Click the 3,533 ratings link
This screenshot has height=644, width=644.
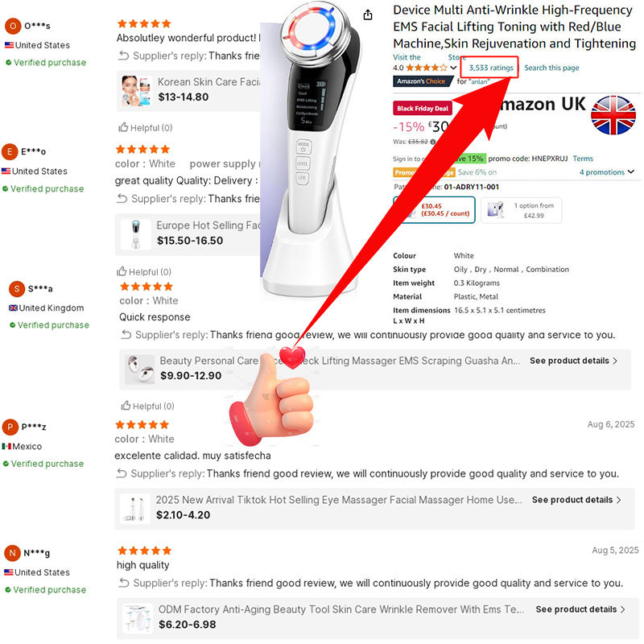[x=491, y=68]
